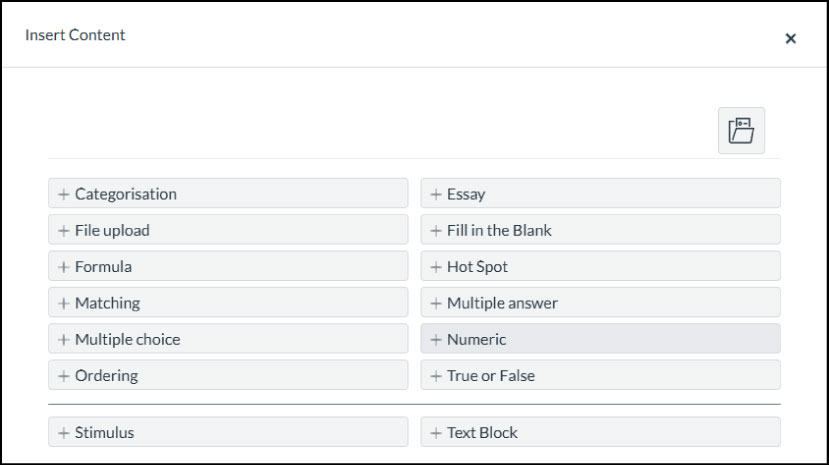Add a Multiple answer question
The image size is (829, 465).
click(600, 303)
